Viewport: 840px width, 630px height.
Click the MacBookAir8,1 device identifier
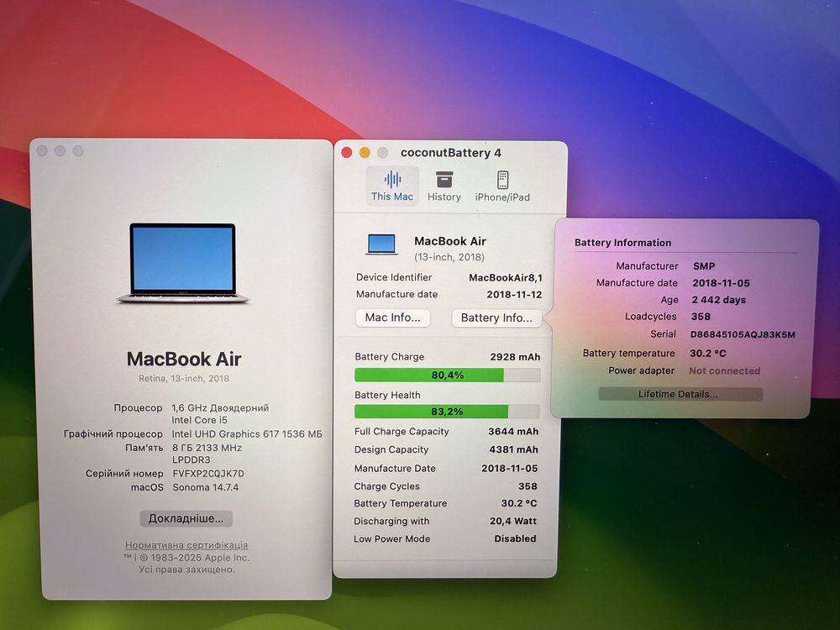(506, 277)
